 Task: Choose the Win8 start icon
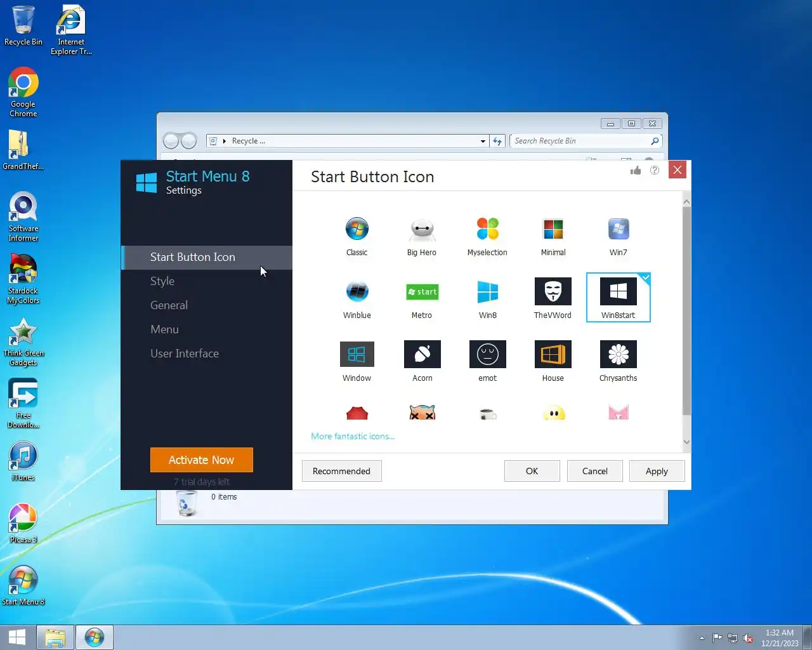[487, 298]
